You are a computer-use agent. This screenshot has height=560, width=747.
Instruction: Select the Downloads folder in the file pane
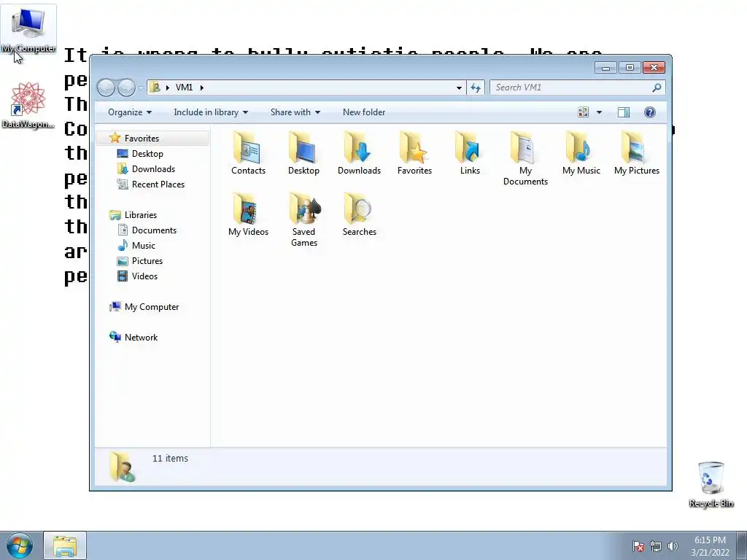(359, 153)
